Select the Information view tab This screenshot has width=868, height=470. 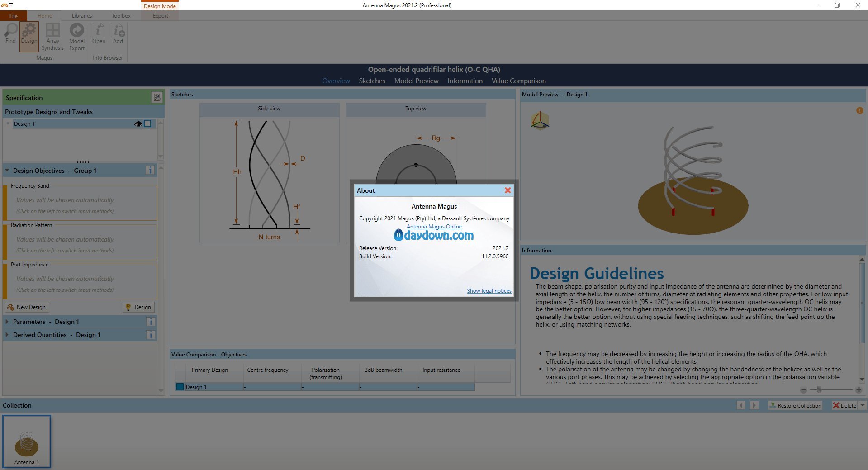click(x=465, y=81)
